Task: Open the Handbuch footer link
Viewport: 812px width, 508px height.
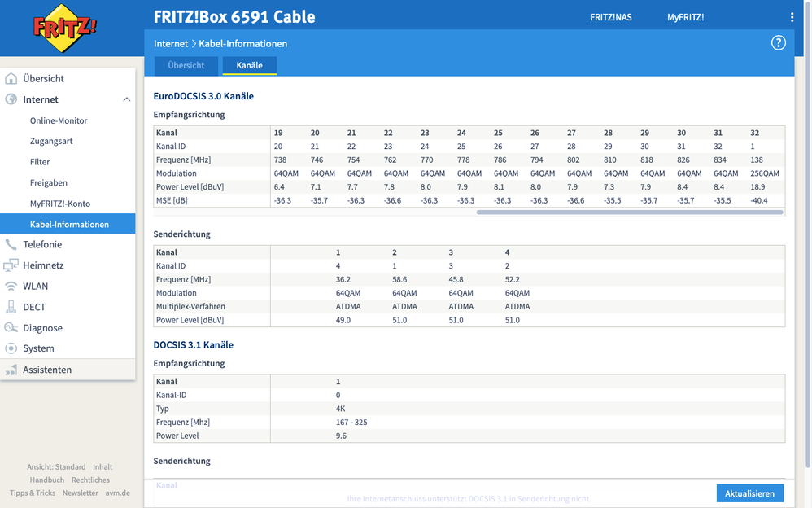Action: coord(47,480)
